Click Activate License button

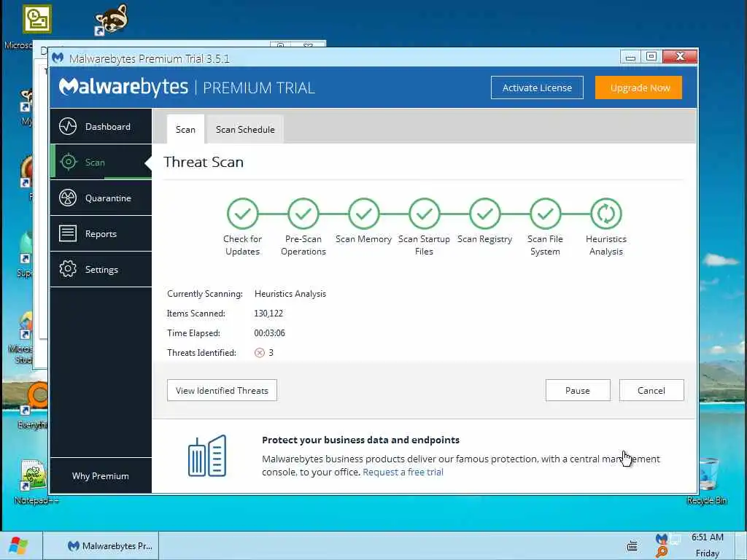pyautogui.click(x=537, y=87)
